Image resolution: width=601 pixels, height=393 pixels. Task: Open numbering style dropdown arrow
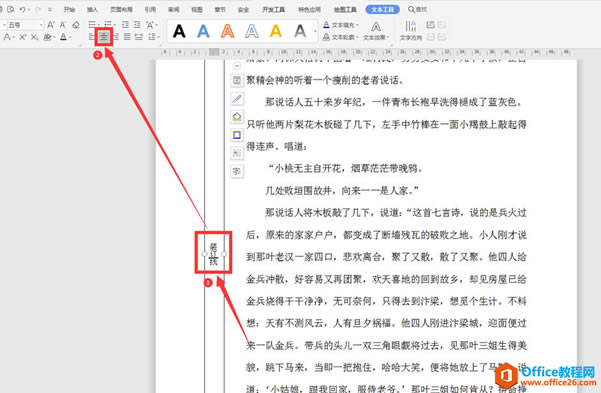click(115, 25)
